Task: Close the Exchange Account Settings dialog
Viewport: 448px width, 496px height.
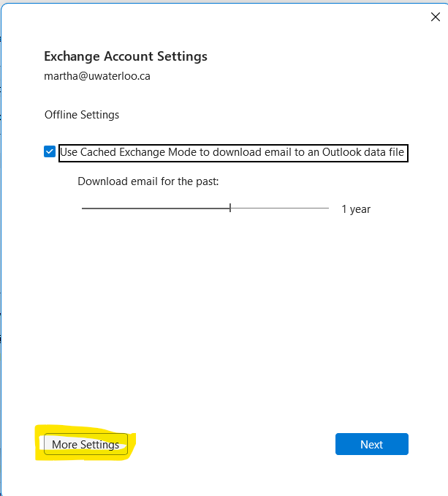Action: pyautogui.click(x=435, y=17)
